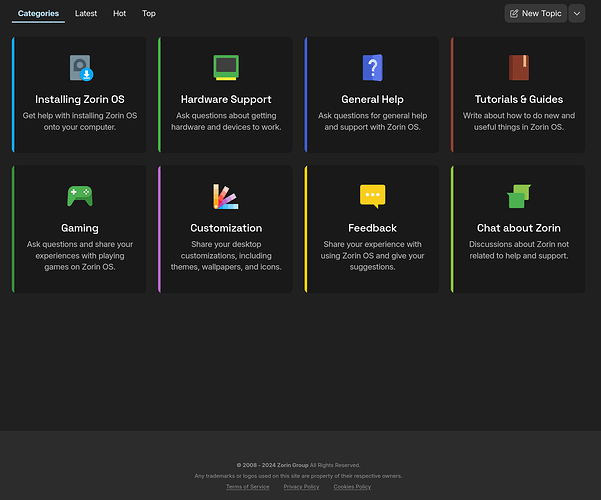This screenshot has width=601, height=500.
Task: Click the Chat about Zorin icon
Action: click(519, 196)
